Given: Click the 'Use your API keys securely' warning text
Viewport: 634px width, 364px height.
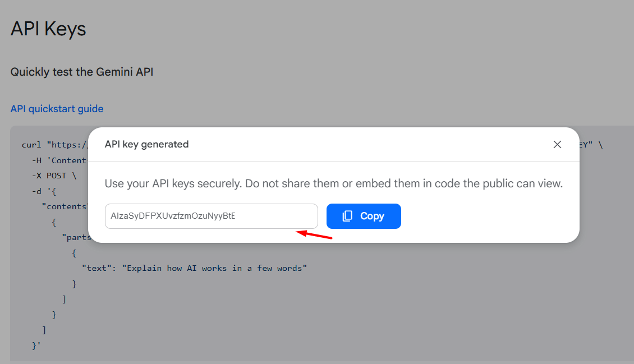Looking at the screenshot, I should [334, 183].
